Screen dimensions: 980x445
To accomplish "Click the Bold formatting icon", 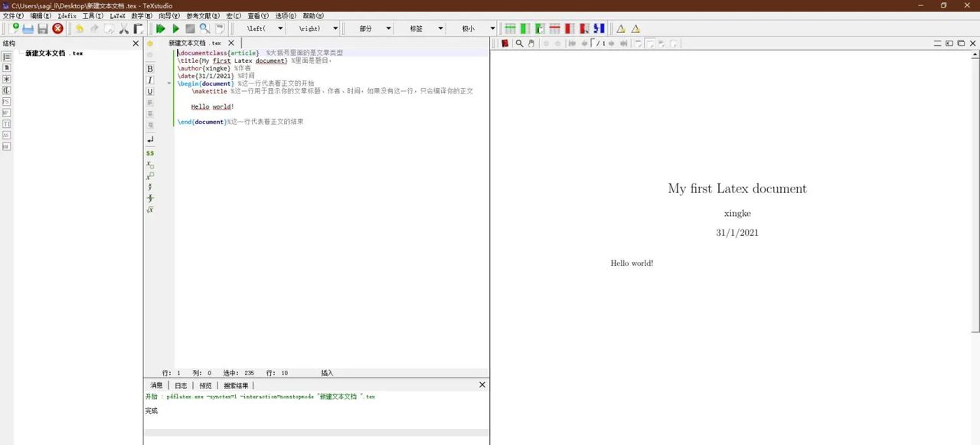I will tap(150, 69).
